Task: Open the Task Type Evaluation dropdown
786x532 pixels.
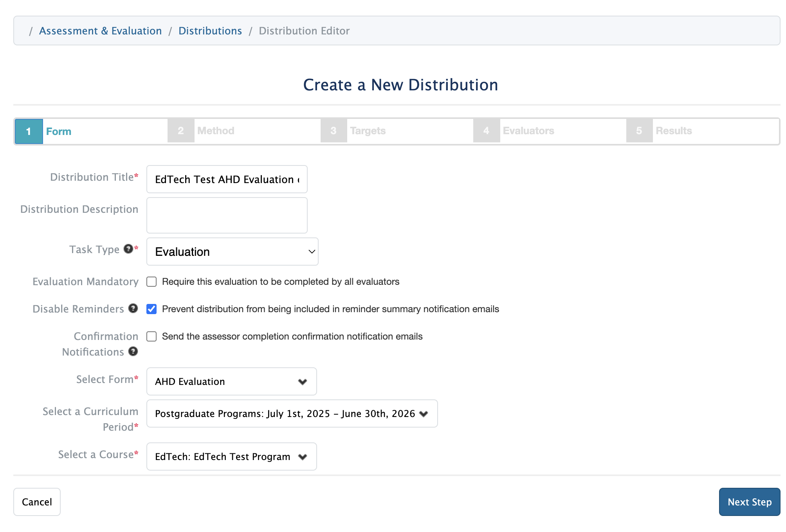Action: (x=232, y=252)
